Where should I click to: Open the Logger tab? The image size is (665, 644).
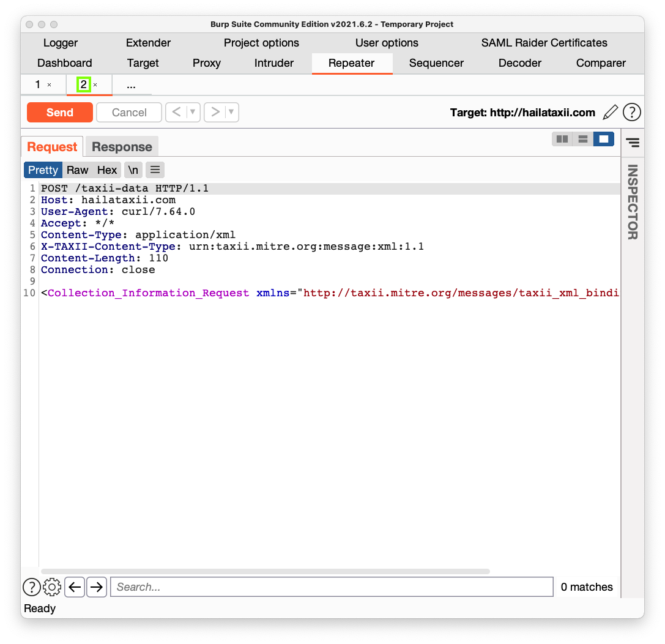point(61,43)
